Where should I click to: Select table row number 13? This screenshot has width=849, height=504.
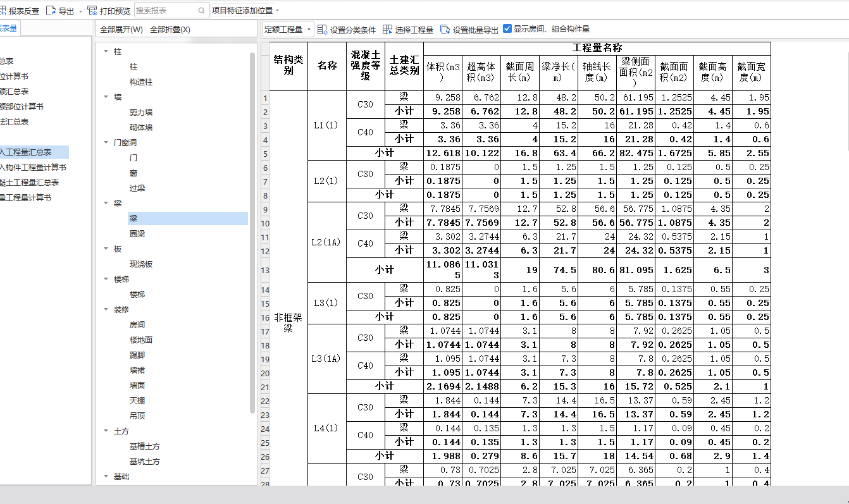click(x=265, y=270)
